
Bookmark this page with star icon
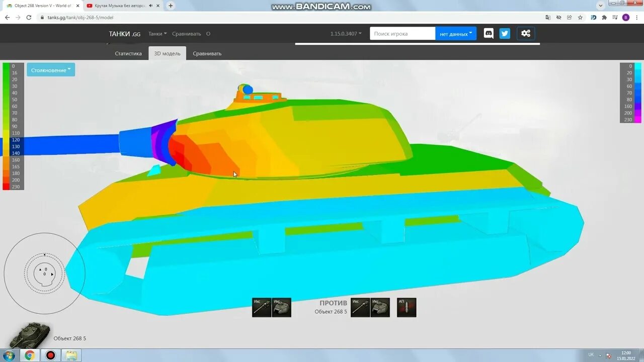pos(580,17)
